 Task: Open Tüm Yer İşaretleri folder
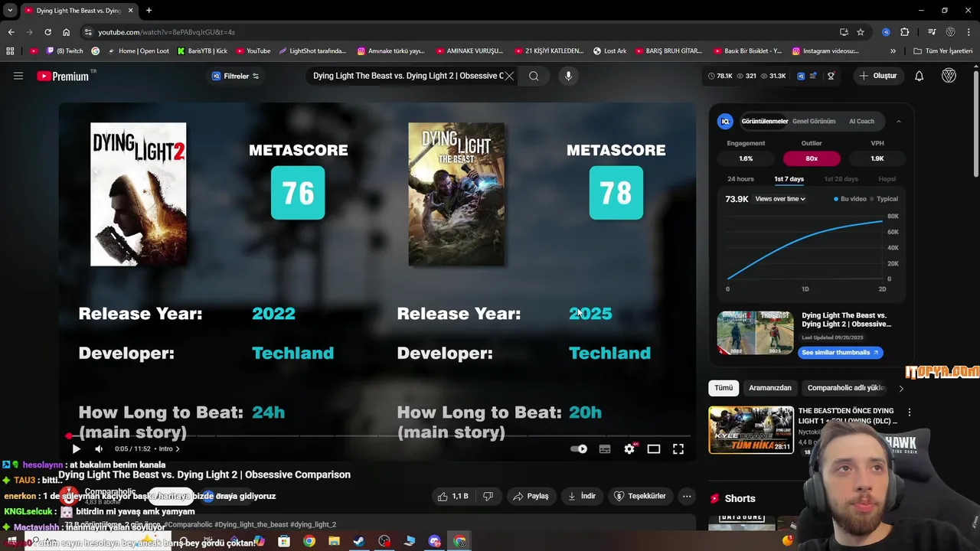coord(943,51)
